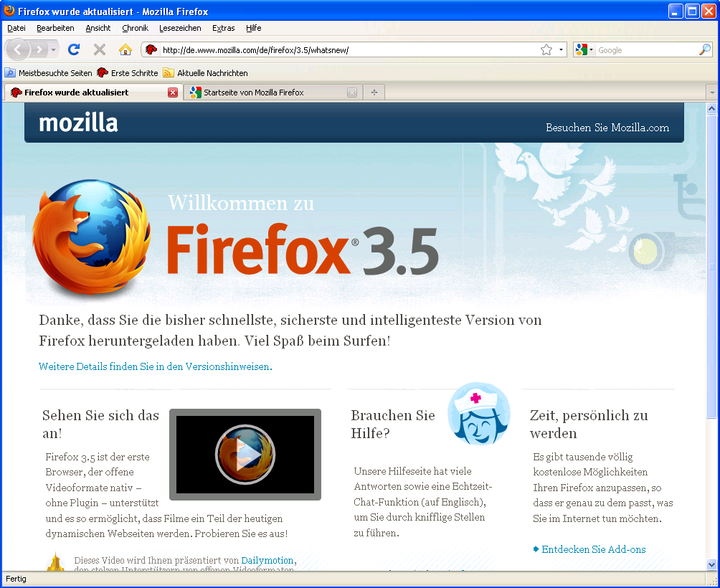
Task: Go to the Home page icon
Action: pos(125,49)
